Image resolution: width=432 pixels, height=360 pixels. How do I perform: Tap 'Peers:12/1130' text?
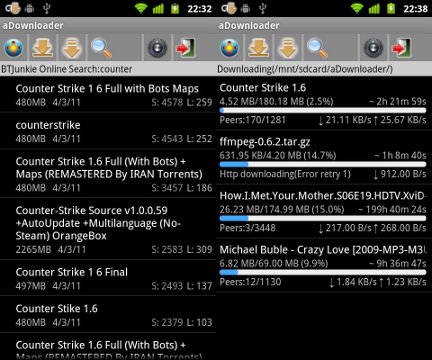pos(250,282)
